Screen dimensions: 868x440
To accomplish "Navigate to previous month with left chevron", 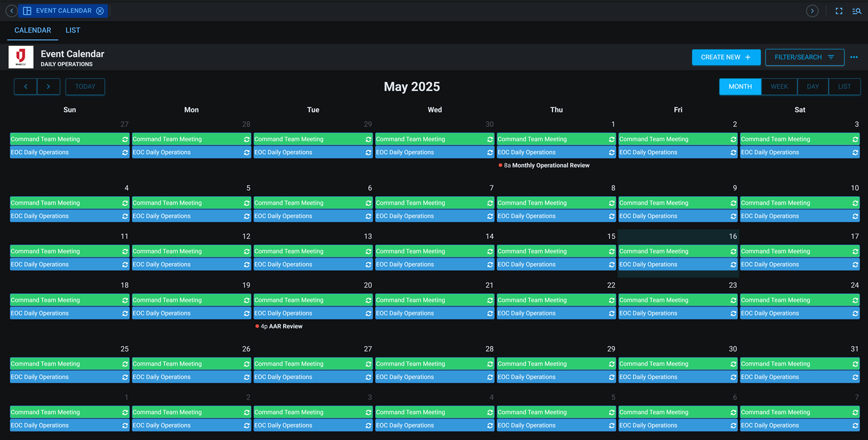I will click(25, 86).
